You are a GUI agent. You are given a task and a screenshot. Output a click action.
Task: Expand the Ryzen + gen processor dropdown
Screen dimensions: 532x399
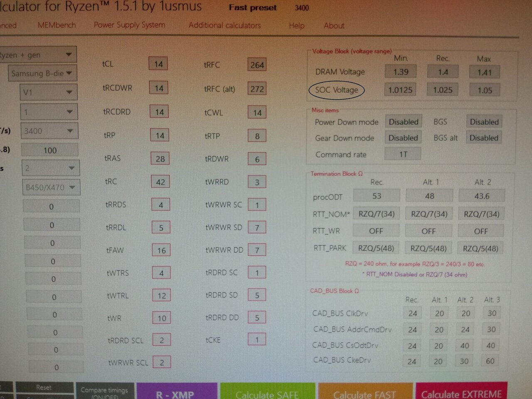37,54
